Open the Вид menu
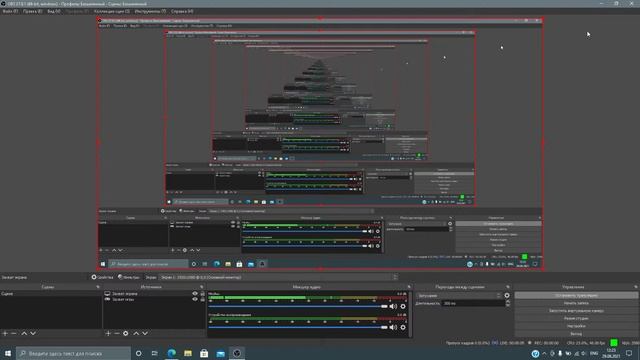 pyautogui.click(x=53, y=11)
